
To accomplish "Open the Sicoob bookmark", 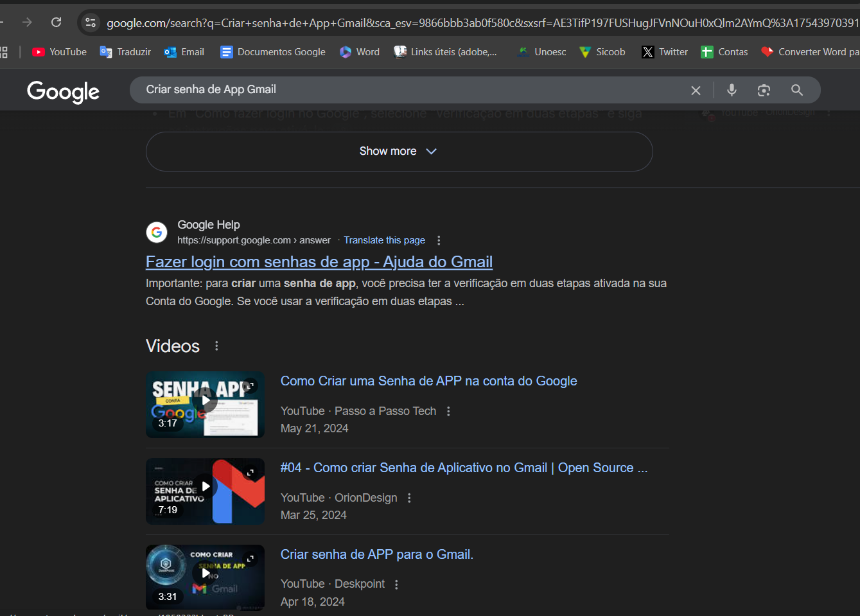I will tap(602, 52).
